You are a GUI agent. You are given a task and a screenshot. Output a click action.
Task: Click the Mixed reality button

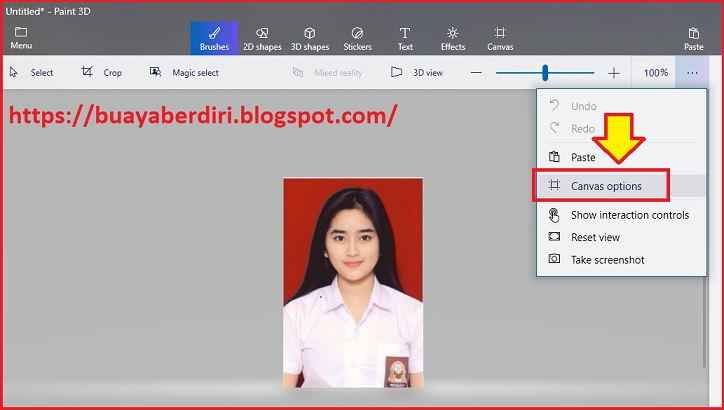(328, 72)
